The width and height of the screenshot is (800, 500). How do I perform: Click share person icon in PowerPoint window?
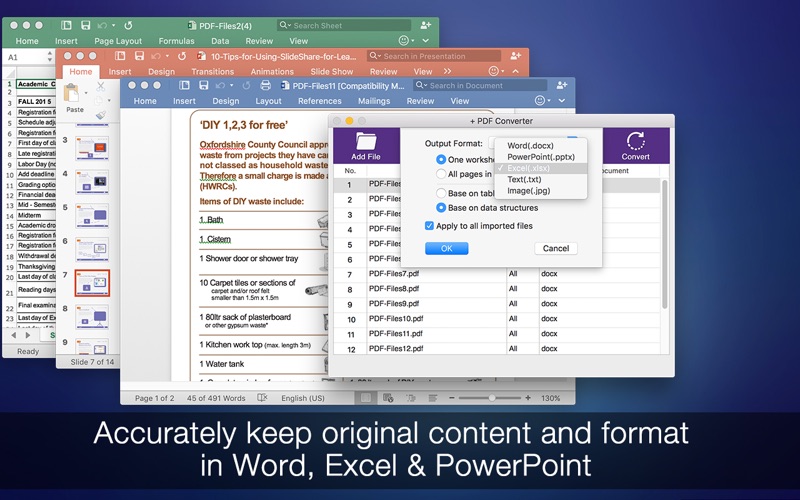[515, 56]
